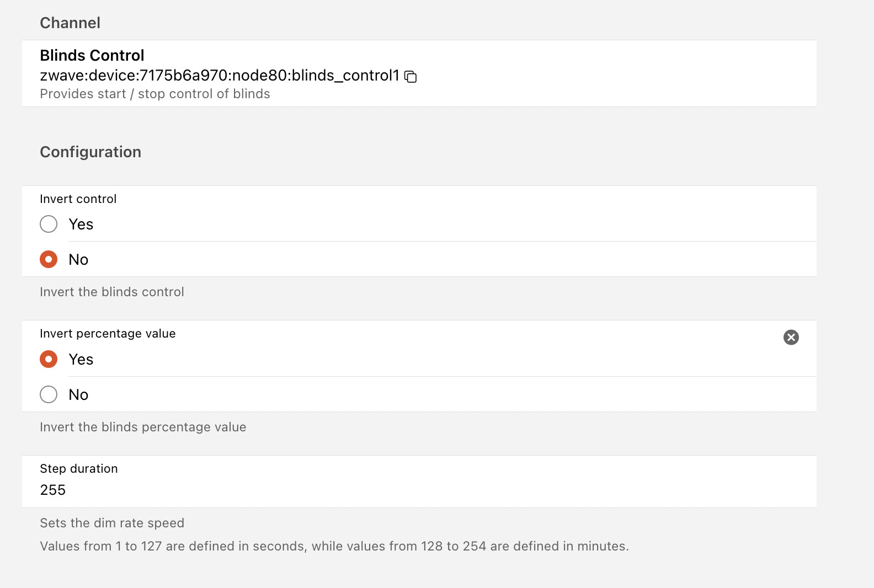The height and width of the screenshot is (588, 874).
Task: Click 'Provides start / stop control' description
Action: tap(154, 94)
